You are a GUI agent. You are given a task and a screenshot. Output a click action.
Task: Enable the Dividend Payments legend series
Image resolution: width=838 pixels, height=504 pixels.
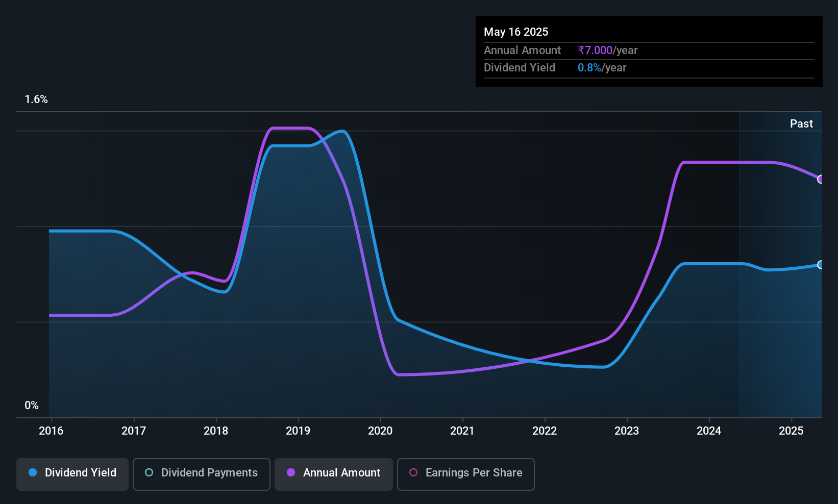pyautogui.click(x=201, y=474)
